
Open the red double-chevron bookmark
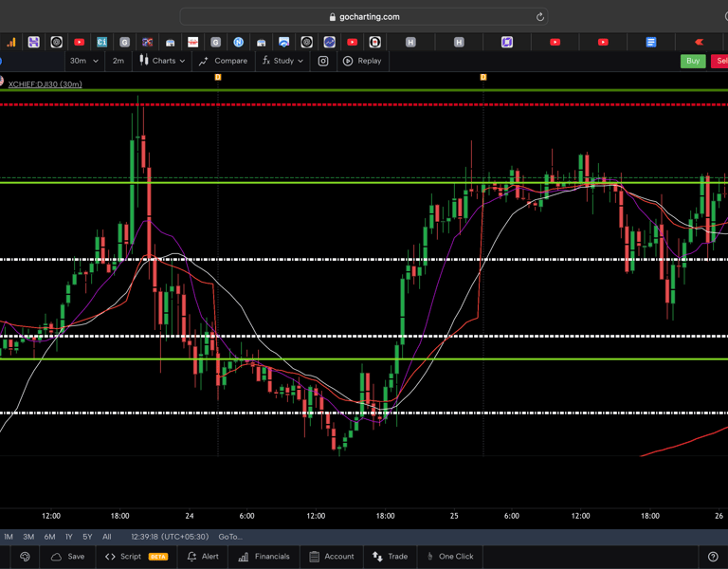point(699,43)
